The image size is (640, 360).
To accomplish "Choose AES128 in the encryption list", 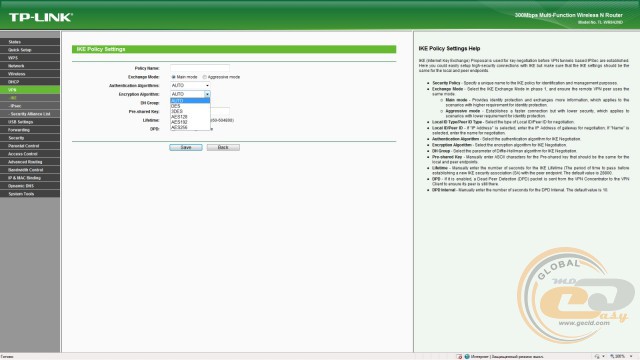I will click(190, 117).
